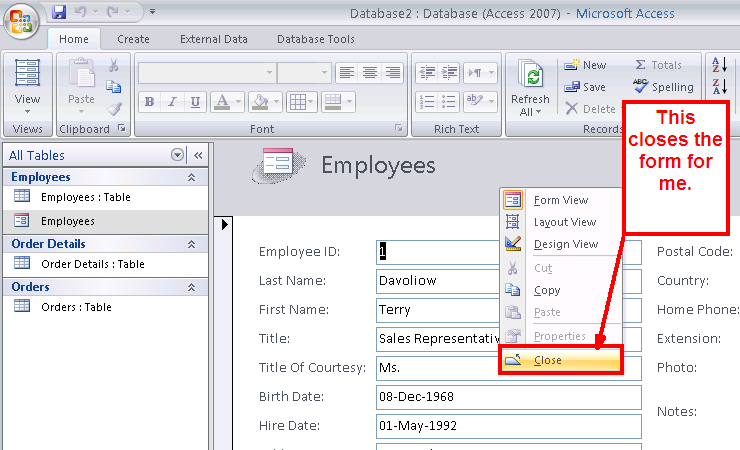Choose Layout View from context menu
Screen dimensions: 740x450
click(x=561, y=222)
